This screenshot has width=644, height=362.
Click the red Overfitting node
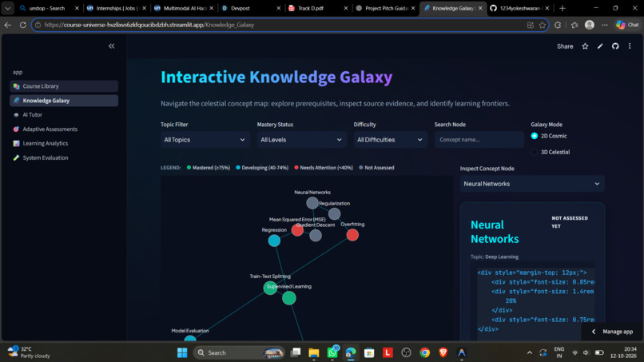352,235
